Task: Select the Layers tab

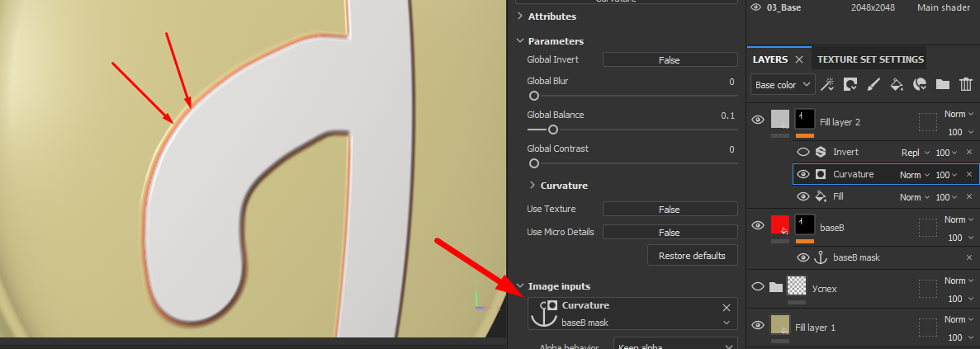Action: click(x=770, y=59)
